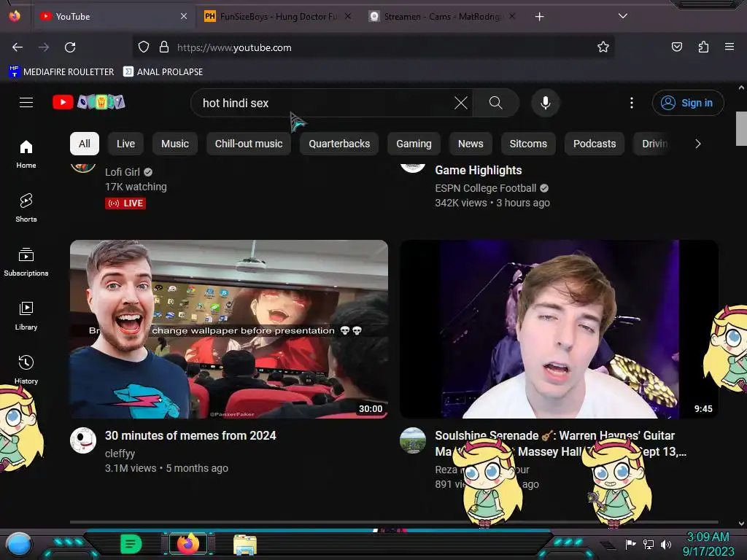Click the Sign in button

point(688,103)
